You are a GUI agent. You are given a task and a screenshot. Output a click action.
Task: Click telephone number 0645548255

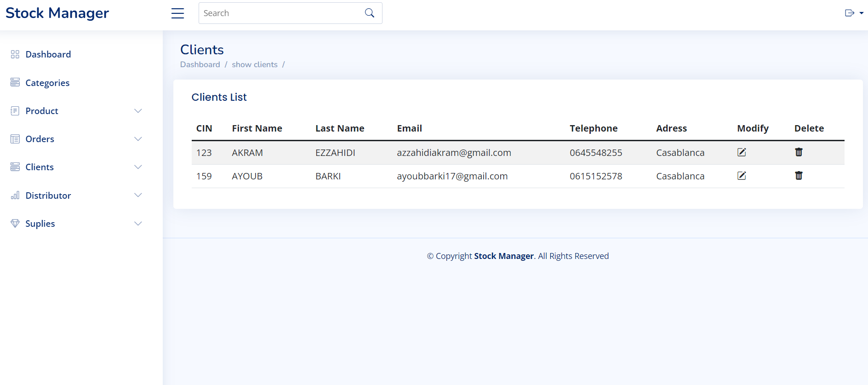click(596, 153)
